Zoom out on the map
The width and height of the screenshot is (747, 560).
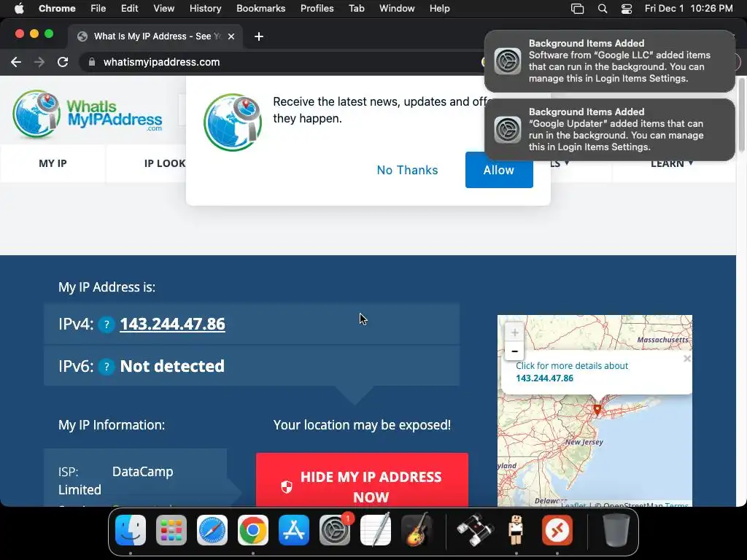(x=514, y=351)
